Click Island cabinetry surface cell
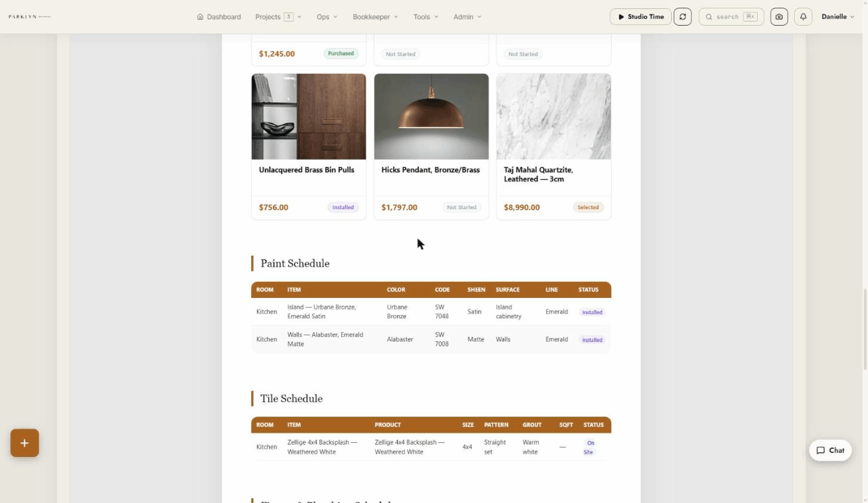The height and width of the screenshot is (503, 868). tap(509, 312)
